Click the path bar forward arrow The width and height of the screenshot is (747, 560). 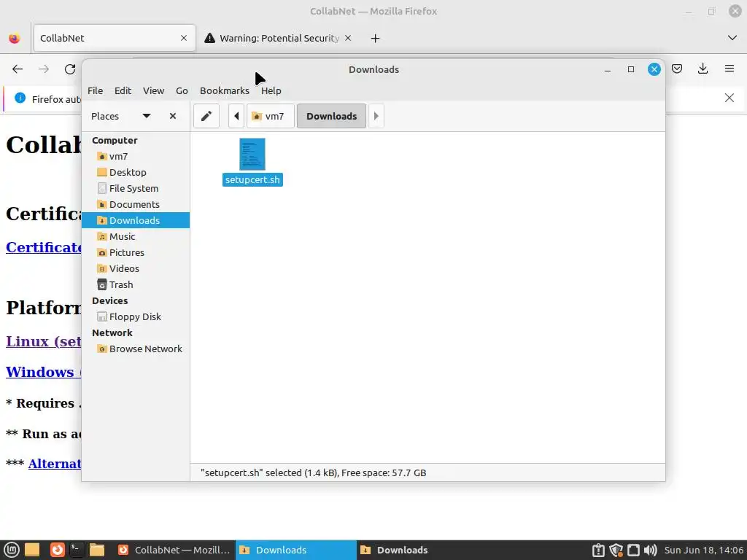376,116
